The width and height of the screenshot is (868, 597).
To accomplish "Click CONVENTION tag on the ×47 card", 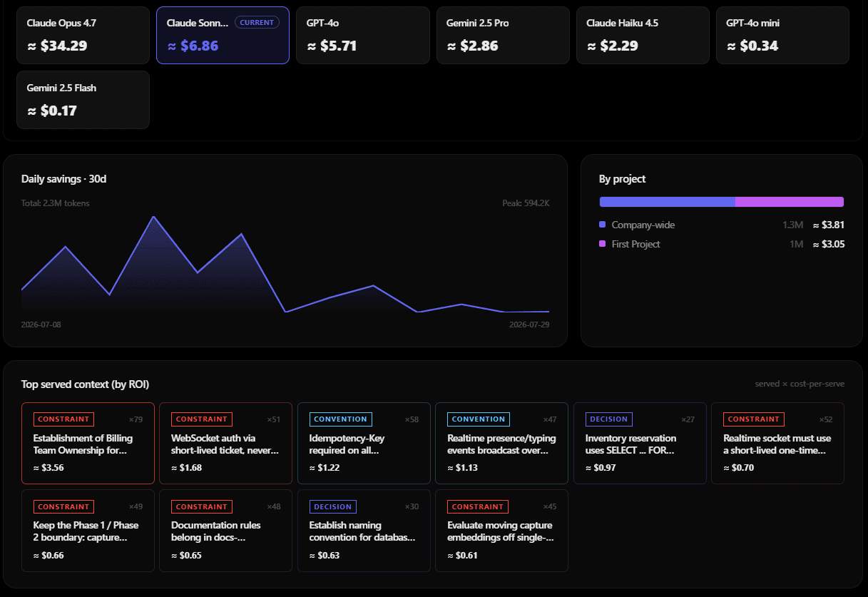I will click(479, 419).
